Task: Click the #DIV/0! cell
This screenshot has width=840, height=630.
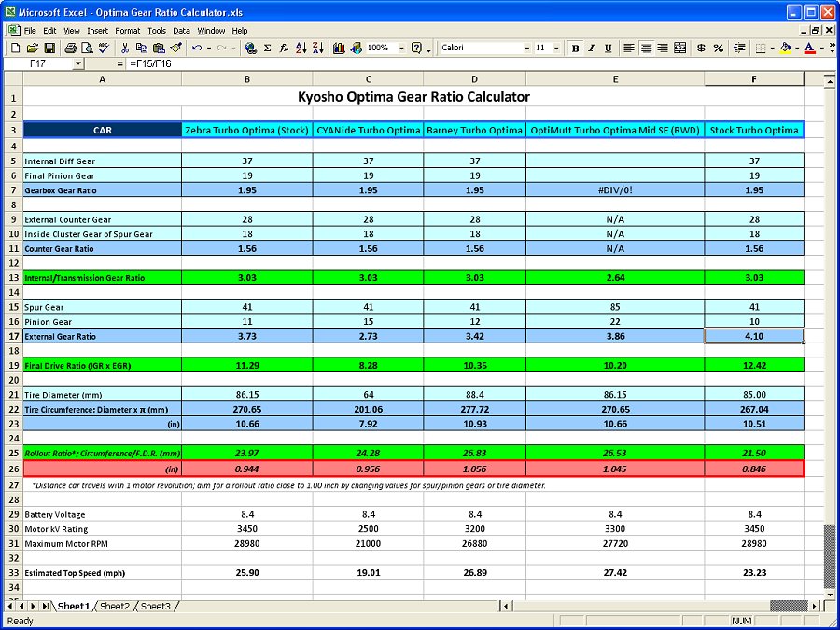Action: [x=615, y=190]
